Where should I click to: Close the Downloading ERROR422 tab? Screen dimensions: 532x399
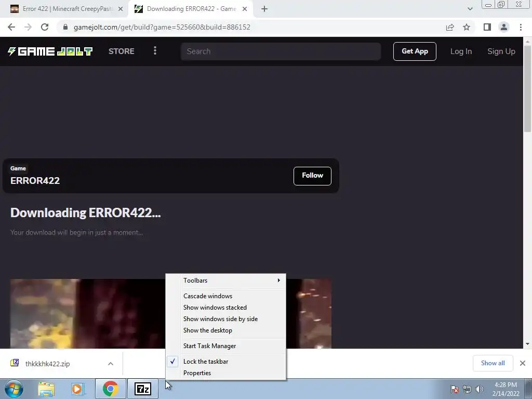click(x=245, y=9)
